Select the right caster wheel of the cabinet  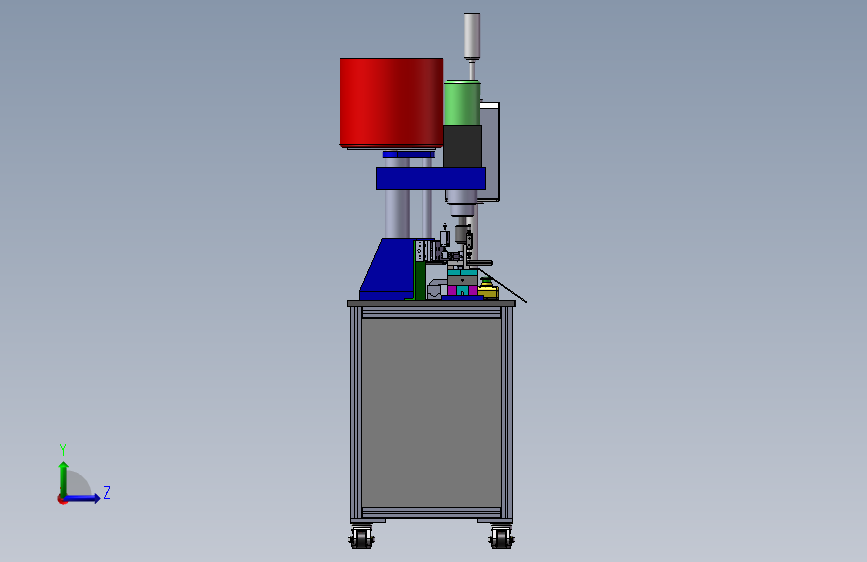pyautogui.click(x=502, y=538)
